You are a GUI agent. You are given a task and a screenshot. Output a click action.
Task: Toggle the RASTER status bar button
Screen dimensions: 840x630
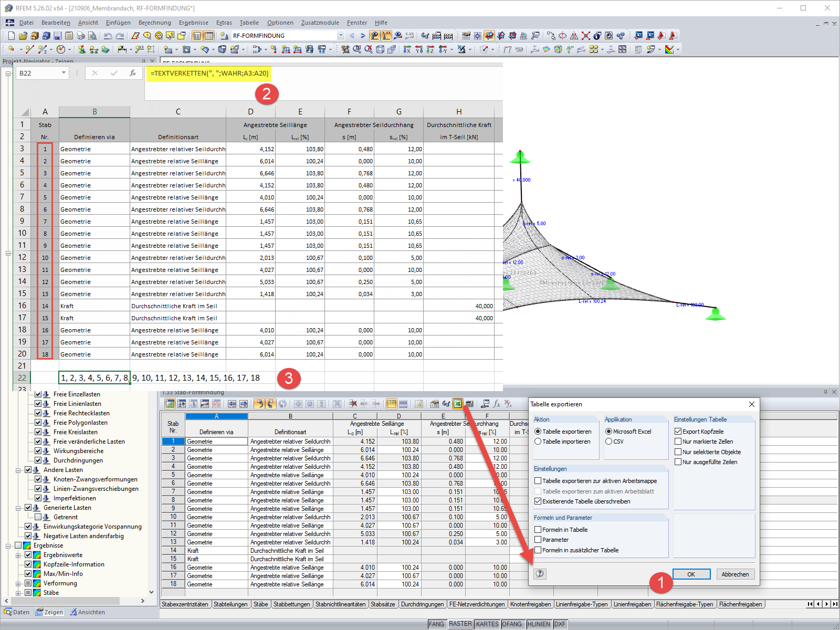460,624
